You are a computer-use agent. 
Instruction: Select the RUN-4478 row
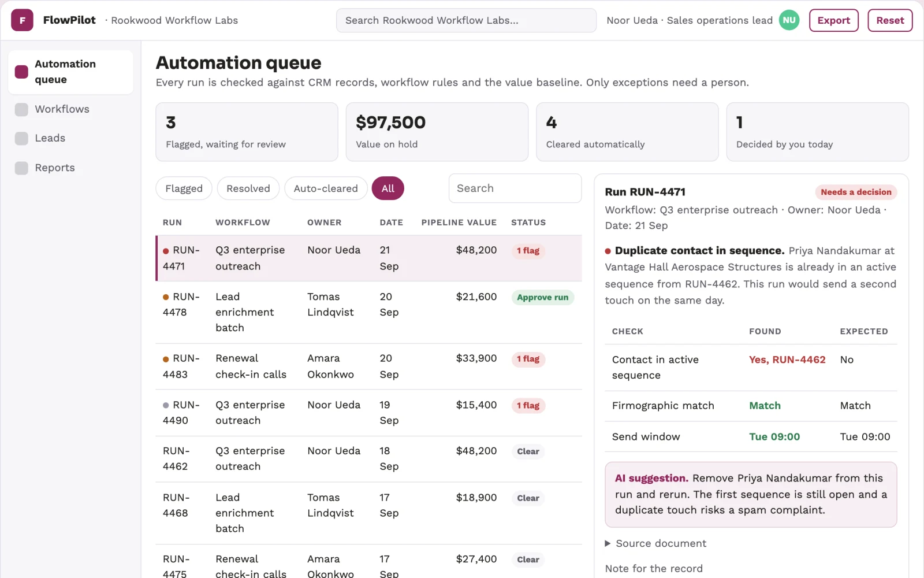(369, 313)
